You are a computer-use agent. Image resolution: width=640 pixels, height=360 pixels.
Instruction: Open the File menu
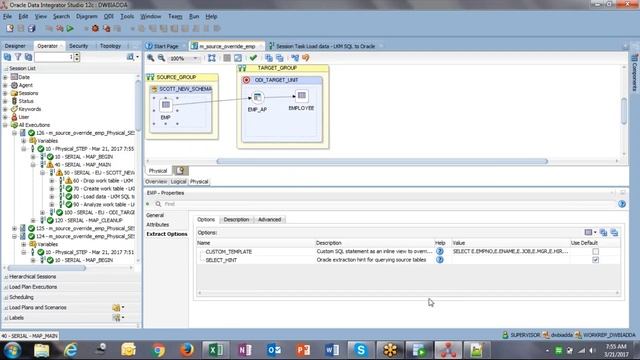click(x=7, y=16)
